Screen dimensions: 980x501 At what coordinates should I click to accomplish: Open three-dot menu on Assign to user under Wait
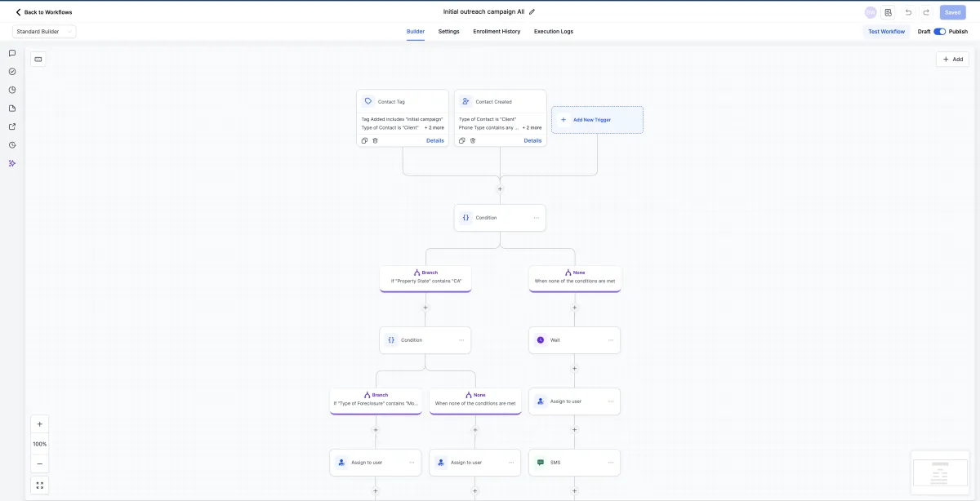coord(611,401)
